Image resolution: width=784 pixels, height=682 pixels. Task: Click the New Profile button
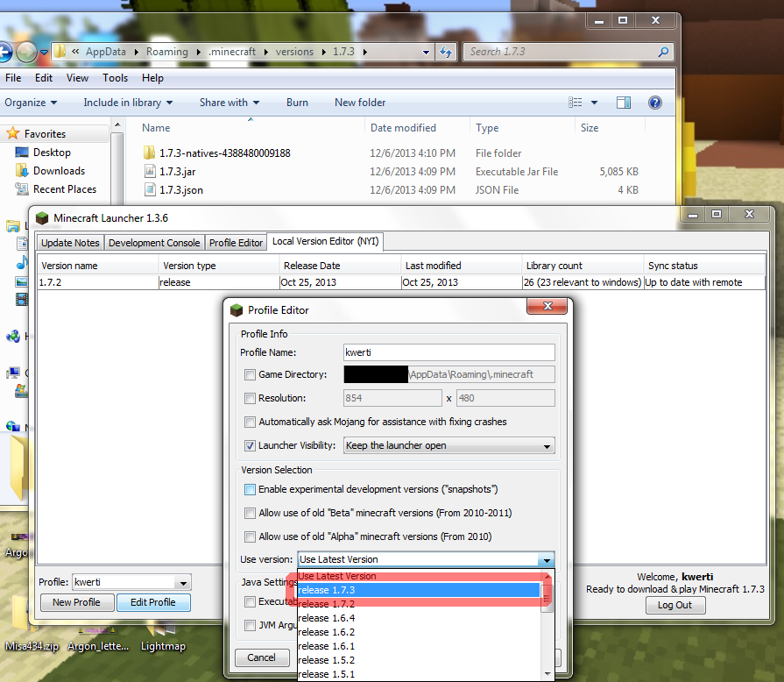pos(76,602)
